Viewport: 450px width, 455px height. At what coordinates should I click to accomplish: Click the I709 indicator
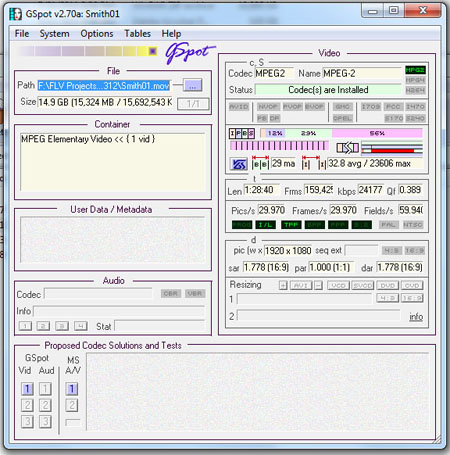click(x=371, y=107)
